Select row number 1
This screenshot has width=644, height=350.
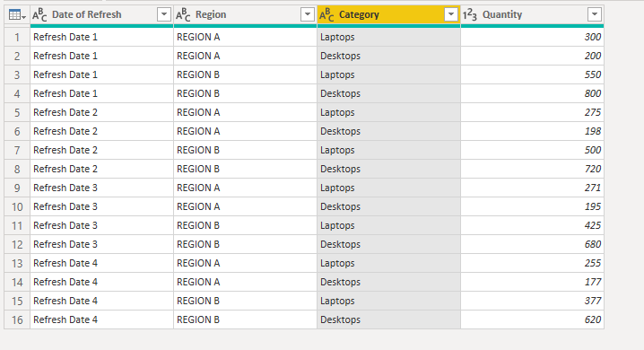[17, 38]
